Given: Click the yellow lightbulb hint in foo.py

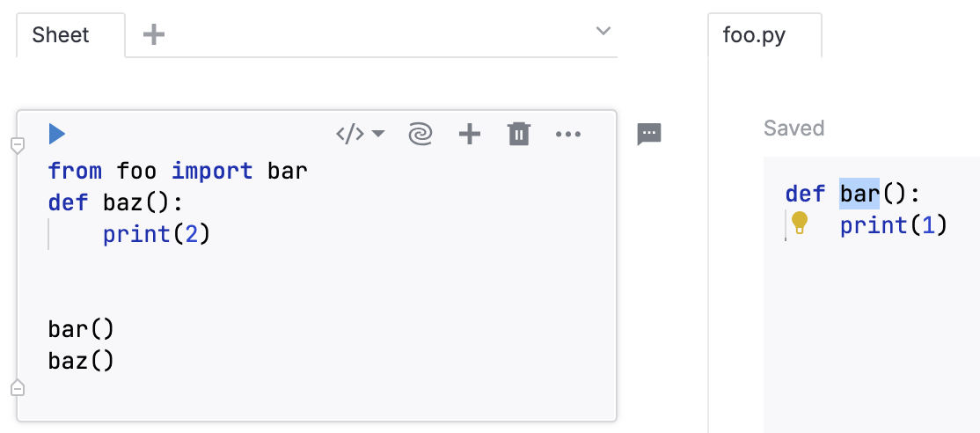Looking at the screenshot, I should click(800, 223).
